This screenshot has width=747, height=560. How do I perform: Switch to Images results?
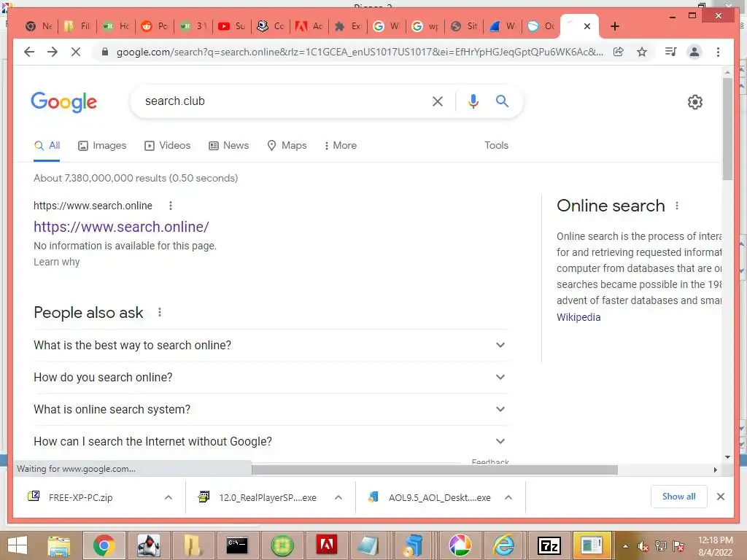(102, 146)
